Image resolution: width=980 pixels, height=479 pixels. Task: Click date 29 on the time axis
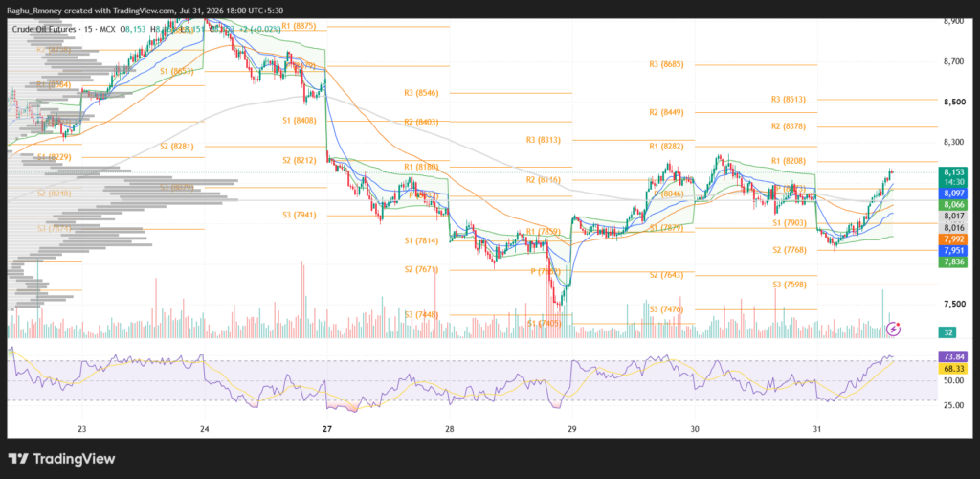tap(572, 429)
